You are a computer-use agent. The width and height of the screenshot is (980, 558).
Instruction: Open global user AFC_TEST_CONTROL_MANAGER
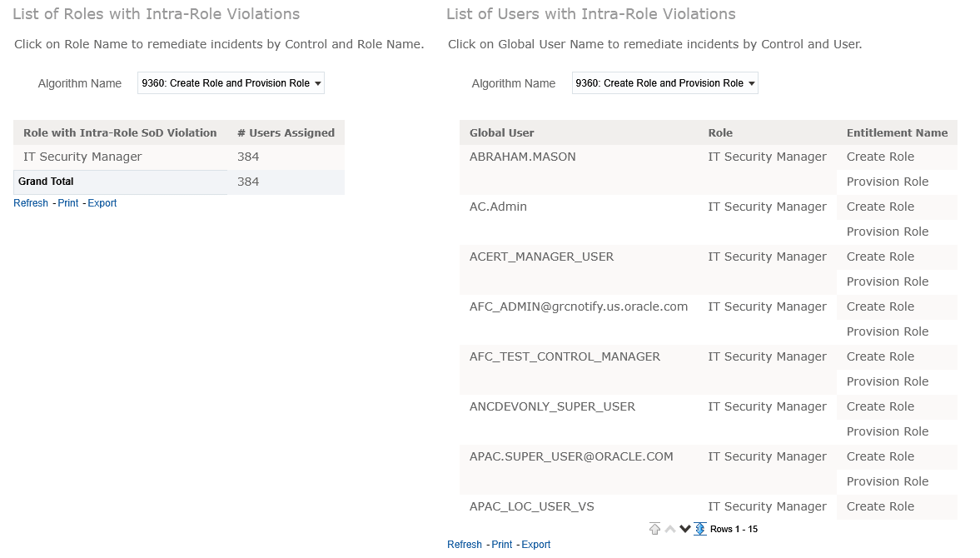point(565,356)
